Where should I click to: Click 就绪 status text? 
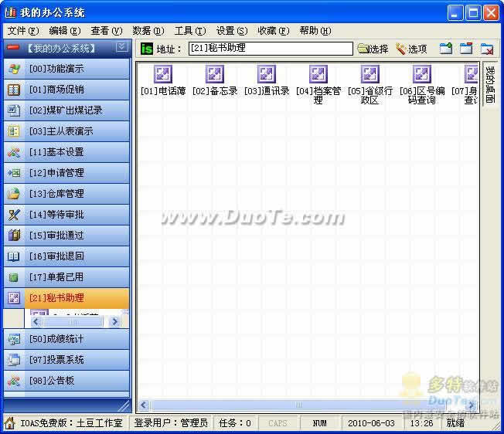(455, 423)
